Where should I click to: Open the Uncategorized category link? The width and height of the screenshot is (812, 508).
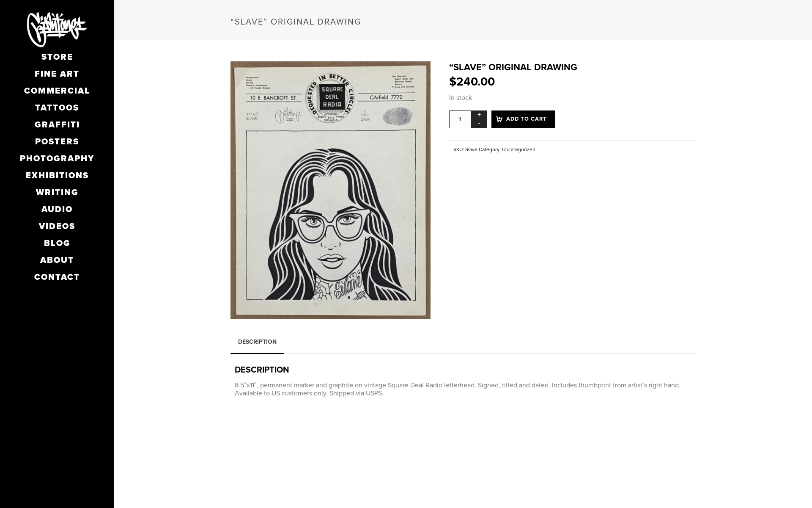518,149
